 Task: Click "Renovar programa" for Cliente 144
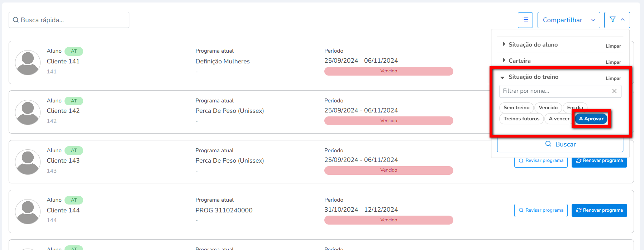[599, 210]
